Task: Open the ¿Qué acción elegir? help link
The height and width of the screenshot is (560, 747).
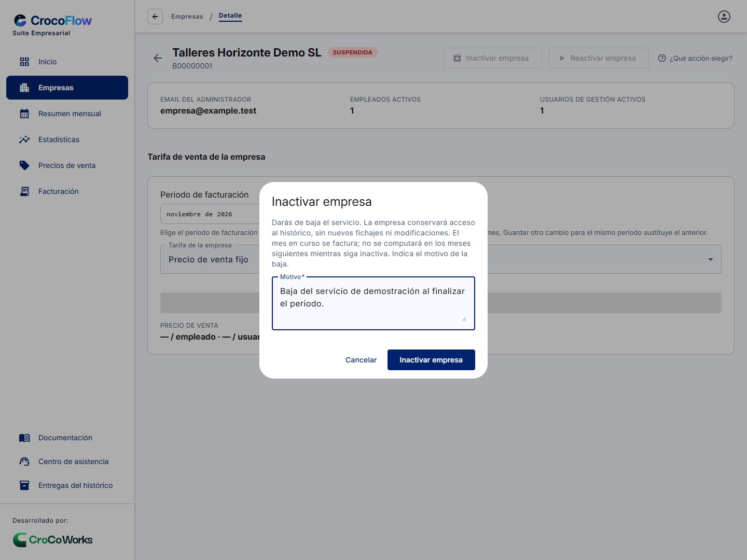Action: 695,58
